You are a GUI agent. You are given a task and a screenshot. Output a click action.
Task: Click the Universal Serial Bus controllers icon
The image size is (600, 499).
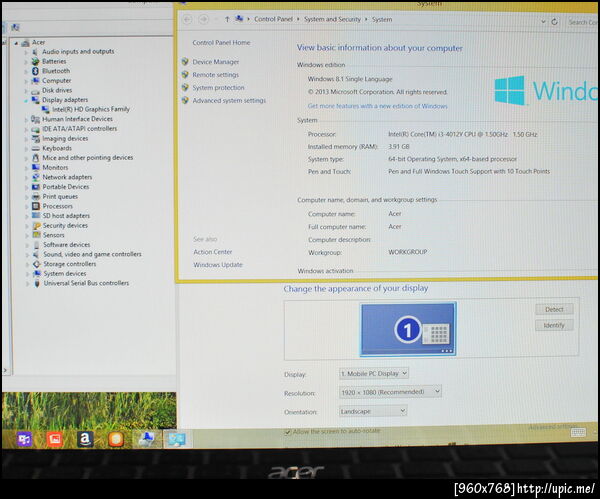(x=37, y=284)
